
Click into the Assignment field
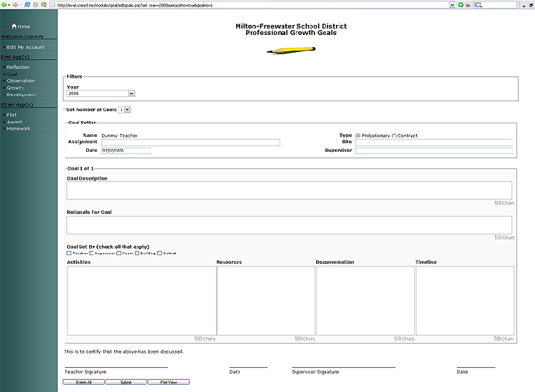(190, 142)
